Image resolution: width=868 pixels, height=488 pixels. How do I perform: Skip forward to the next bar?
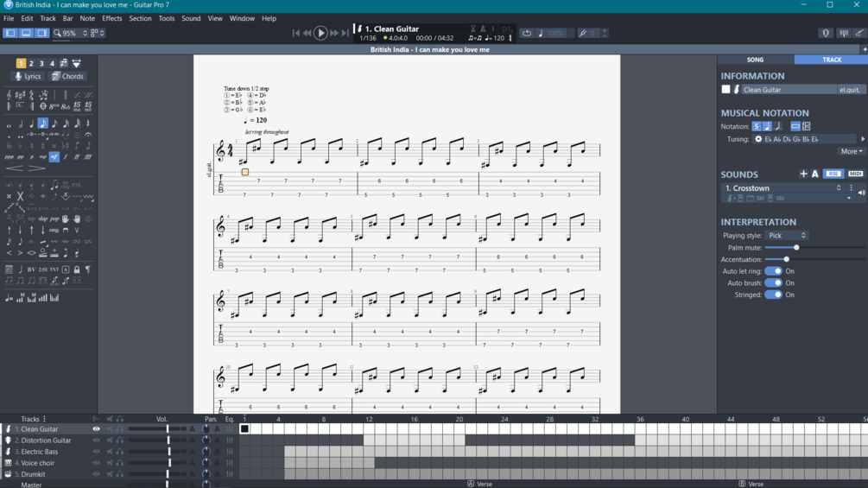tap(333, 33)
